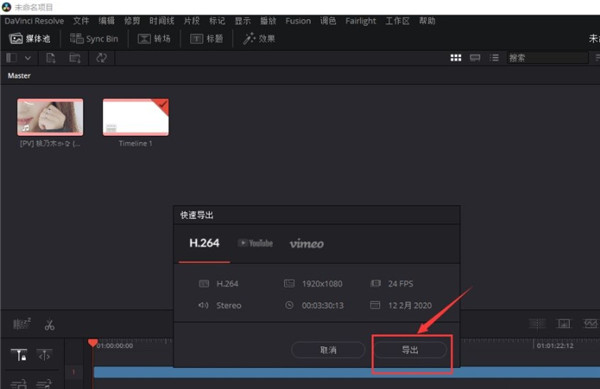600x389 pixels.
Task: Click the Cancel (取消) button
Action: [328, 350]
